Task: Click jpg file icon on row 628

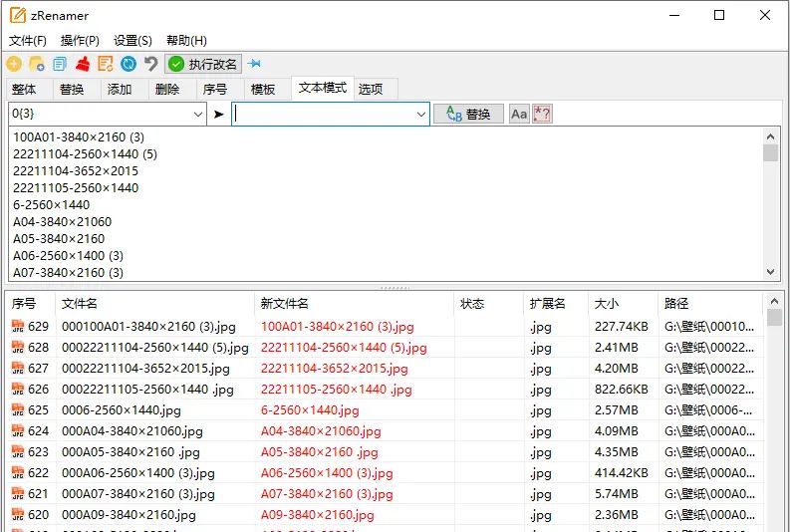Action: [x=18, y=347]
